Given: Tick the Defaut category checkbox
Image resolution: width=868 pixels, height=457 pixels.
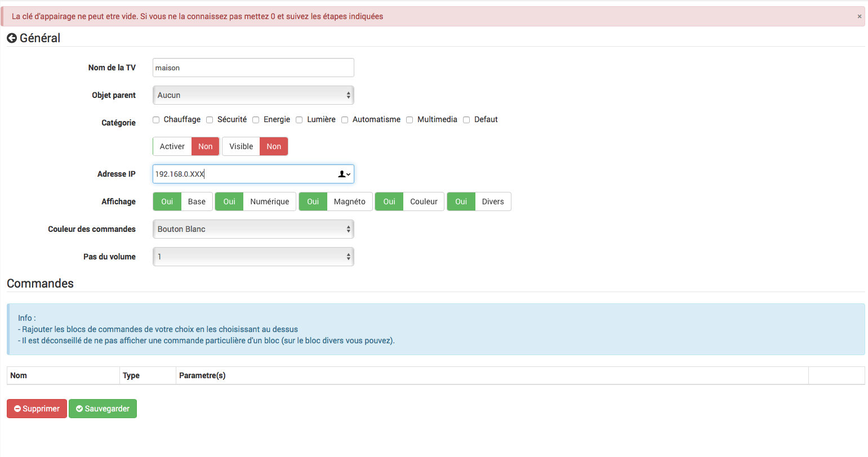Looking at the screenshot, I should point(466,120).
